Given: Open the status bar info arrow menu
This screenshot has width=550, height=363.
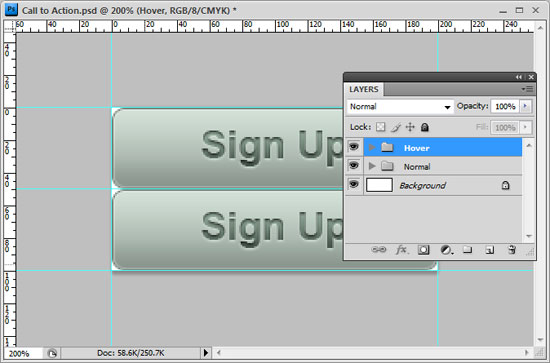Looking at the screenshot, I should click(x=206, y=352).
